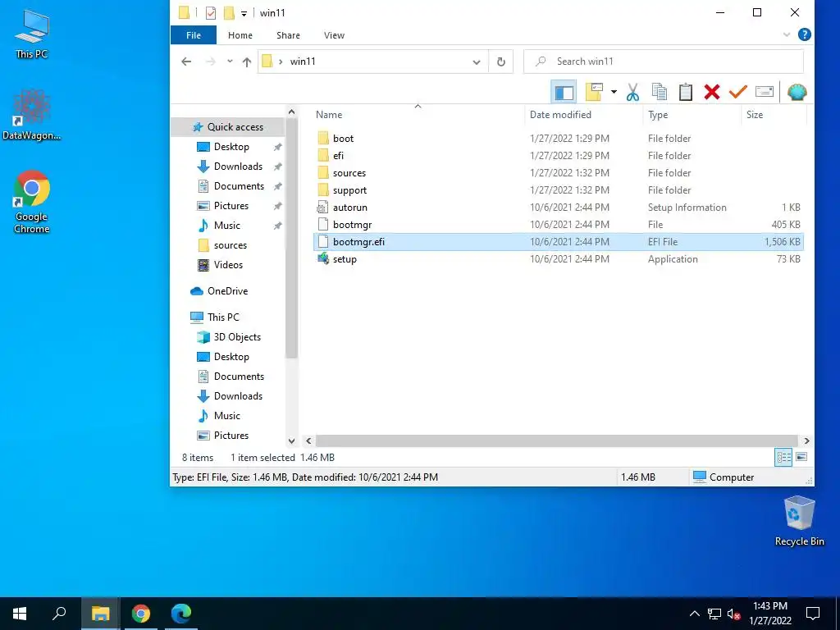Click the envelope Email icon
The width and height of the screenshot is (840, 630).
(x=765, y=92)
